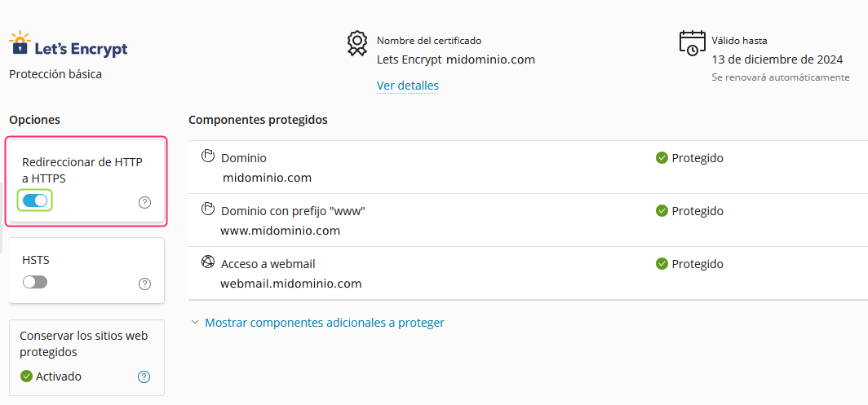Enable the HSTS toggle switch

[35, 282]
